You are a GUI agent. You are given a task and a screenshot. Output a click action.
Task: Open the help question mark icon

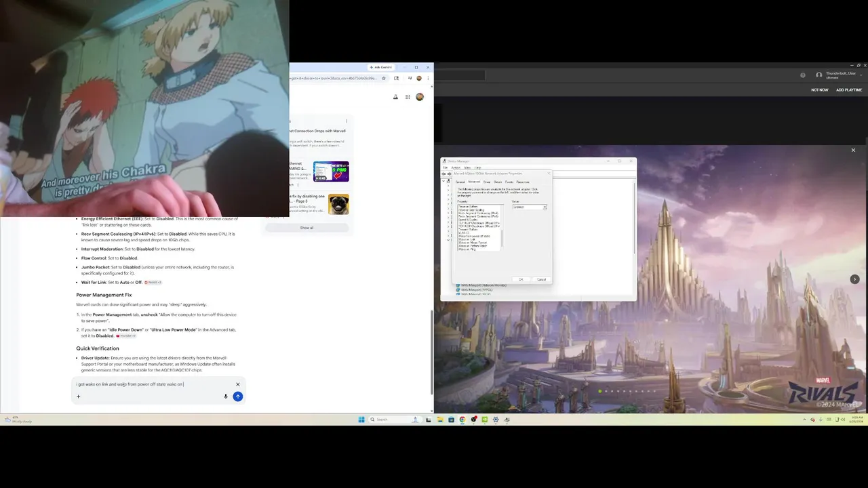[x=803, y=75]
